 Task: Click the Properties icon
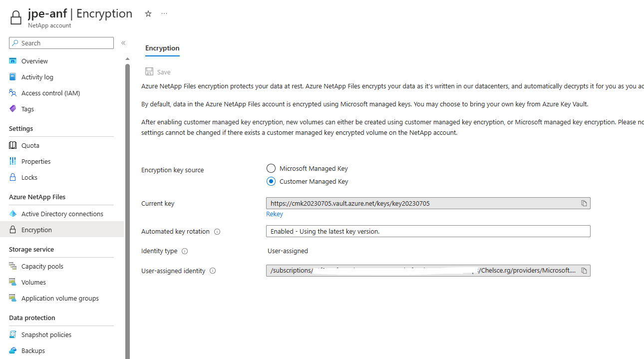click(13, 161)
